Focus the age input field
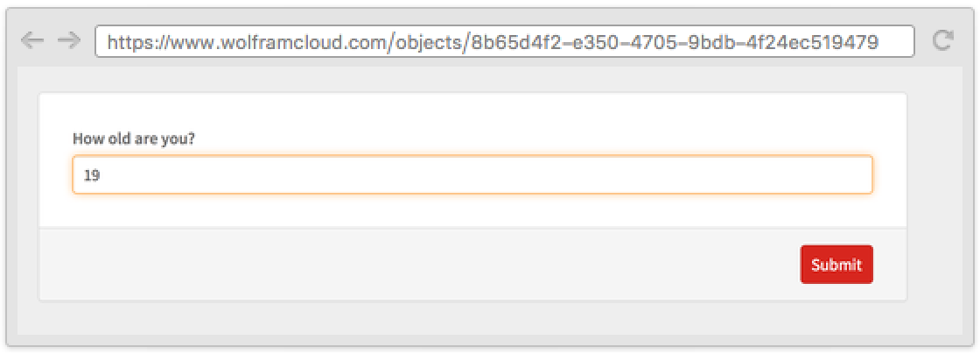The height and width of the screenshot is (354, 980). [x=472, y=175]
